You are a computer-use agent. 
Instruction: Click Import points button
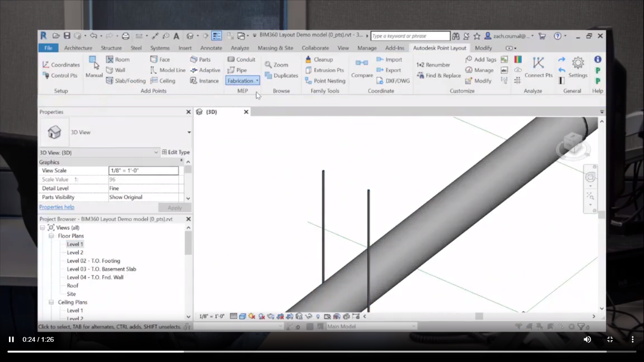pos(389,59)
